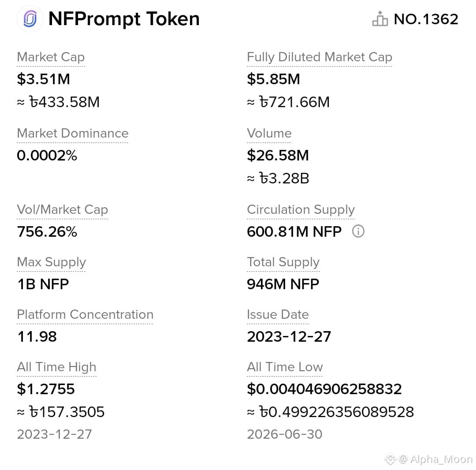The image size is (476, 470).
Task: Click the Volume label
Action: 269,133
